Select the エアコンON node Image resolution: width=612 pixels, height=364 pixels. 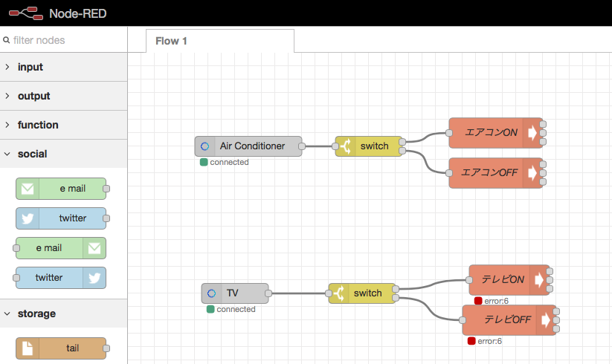click(496, 133)
